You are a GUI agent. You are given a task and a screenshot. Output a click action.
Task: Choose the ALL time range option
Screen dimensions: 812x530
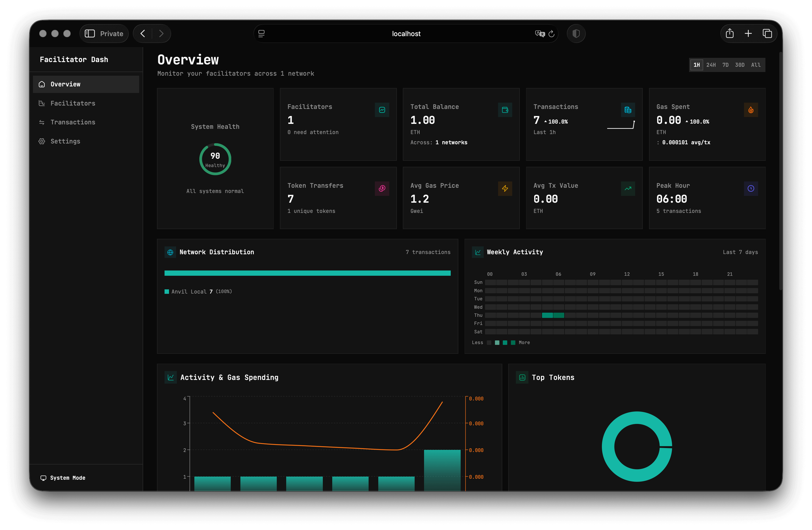coord(755,65)
